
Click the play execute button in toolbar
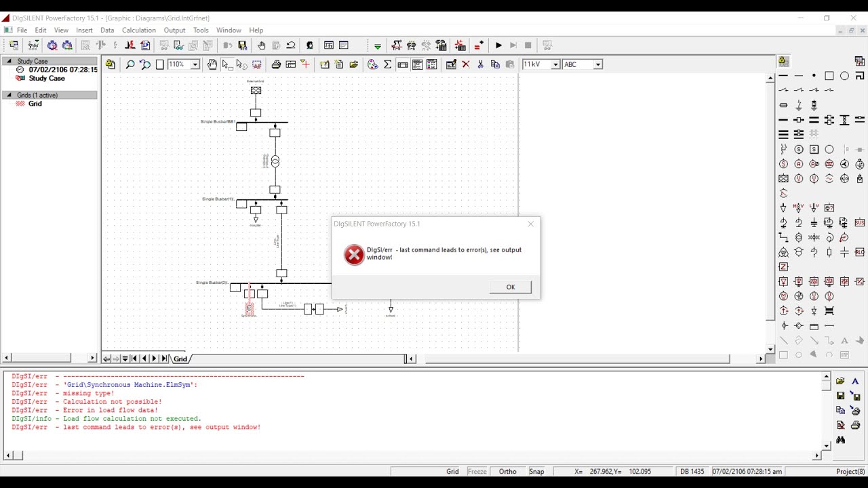[x=498, y=45]
